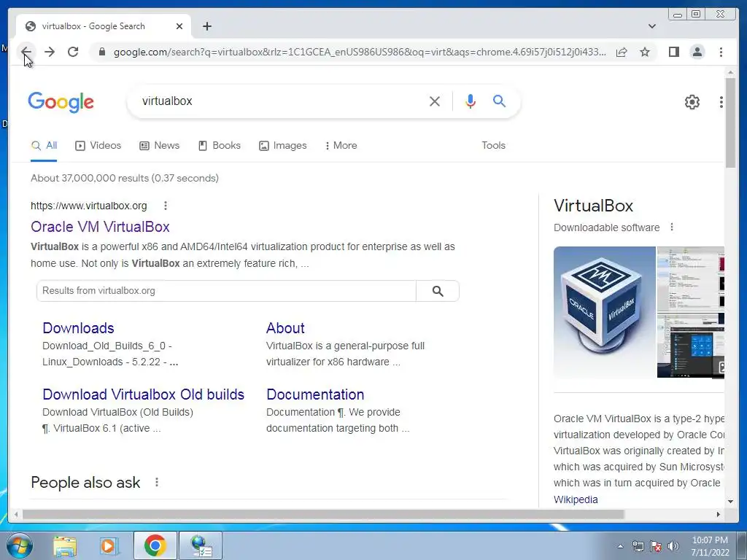Expand the More search filters menu
The width and height of the screenshot is (747, 560).
tap(341, 145)
